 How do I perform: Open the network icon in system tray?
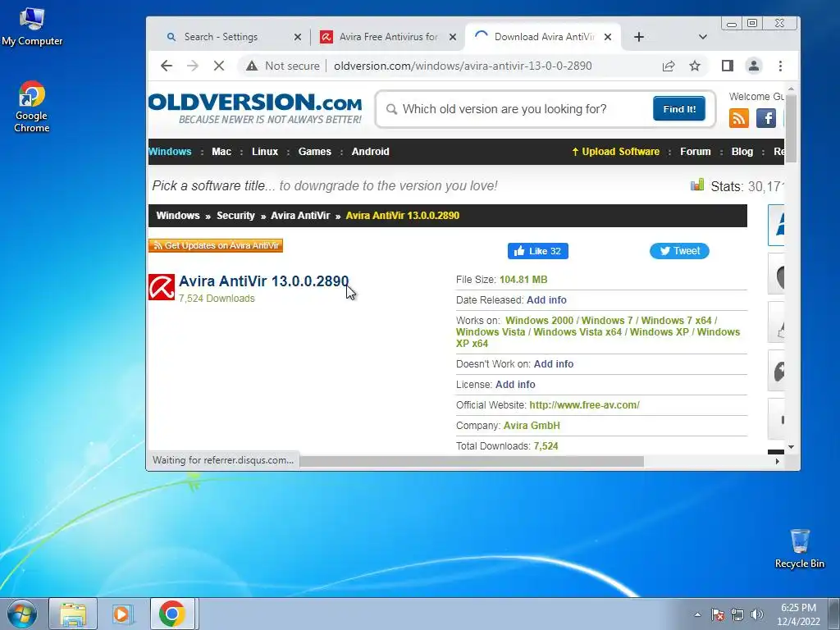coord(737,614)
